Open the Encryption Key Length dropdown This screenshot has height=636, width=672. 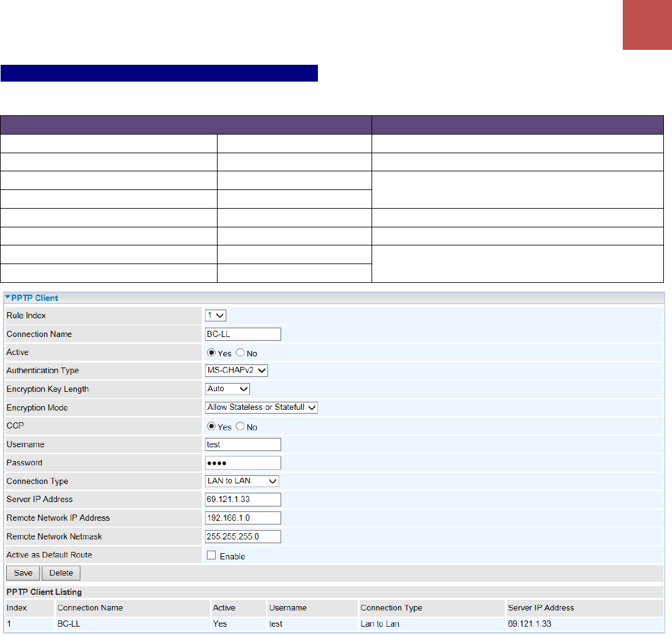point(227,389)
